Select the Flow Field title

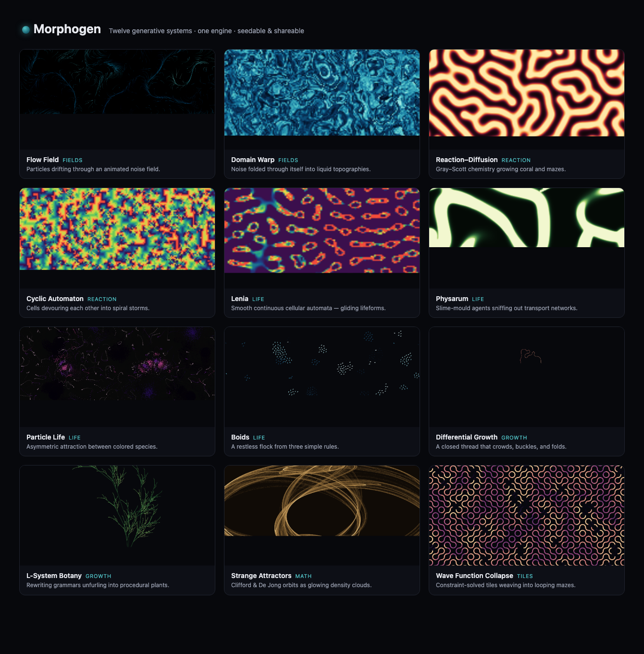42,160
